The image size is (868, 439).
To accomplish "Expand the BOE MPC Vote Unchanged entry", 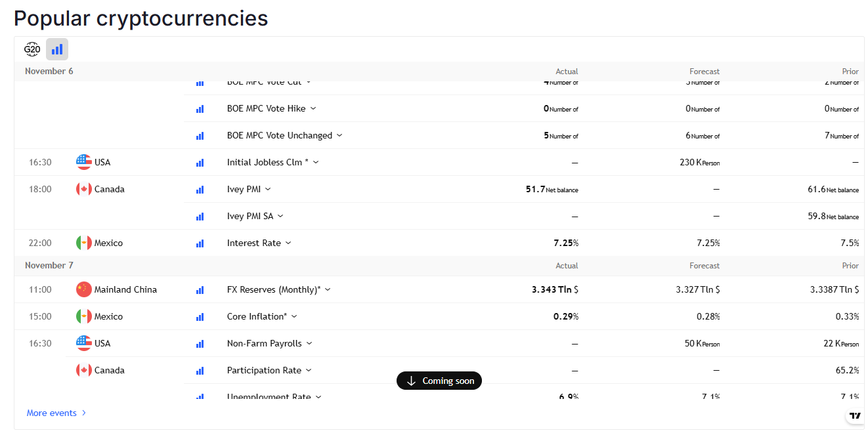I will click(339, 135).
